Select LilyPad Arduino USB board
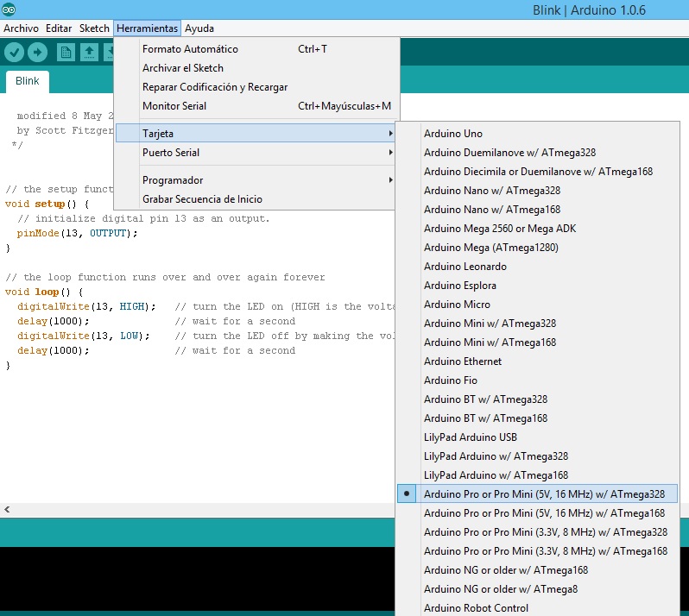The height and width of the screenshot is (616, 689). tap(537, 437)
